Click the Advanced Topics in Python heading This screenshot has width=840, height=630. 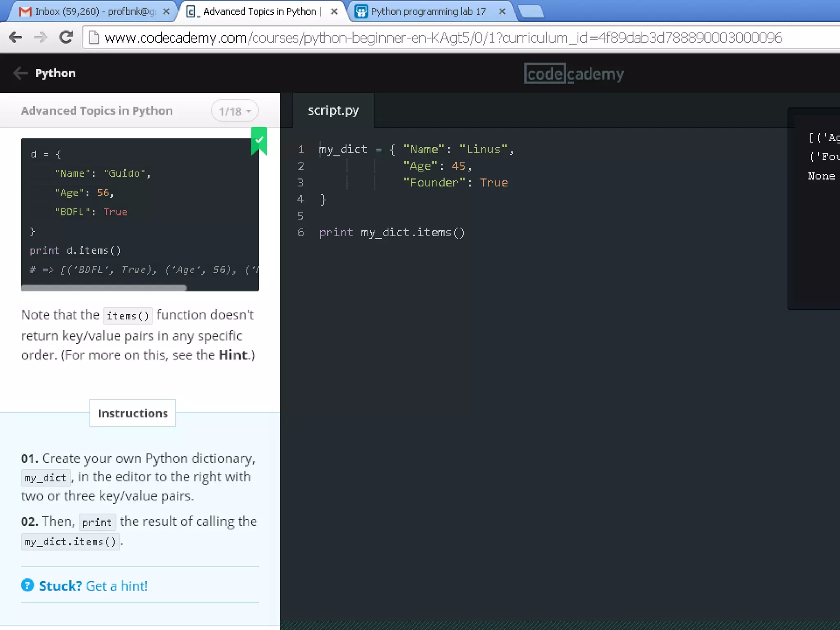click(97, 111)
